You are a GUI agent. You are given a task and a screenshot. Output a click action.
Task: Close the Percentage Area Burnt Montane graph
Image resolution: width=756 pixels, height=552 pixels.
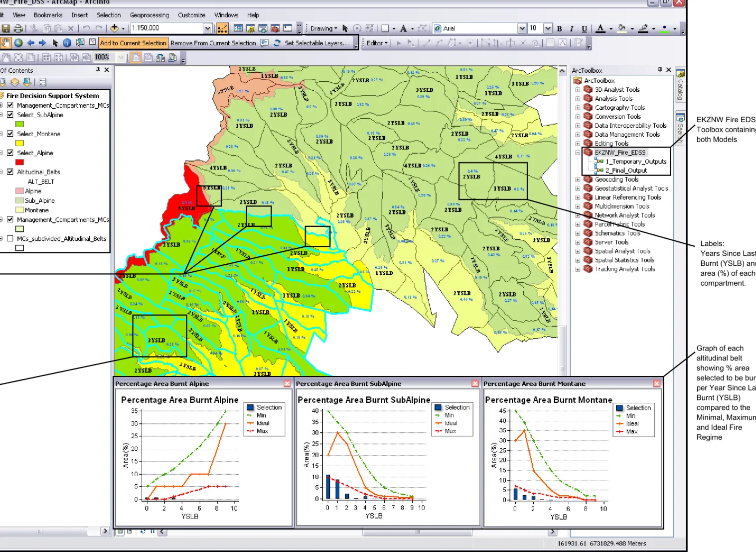(656, 383)
